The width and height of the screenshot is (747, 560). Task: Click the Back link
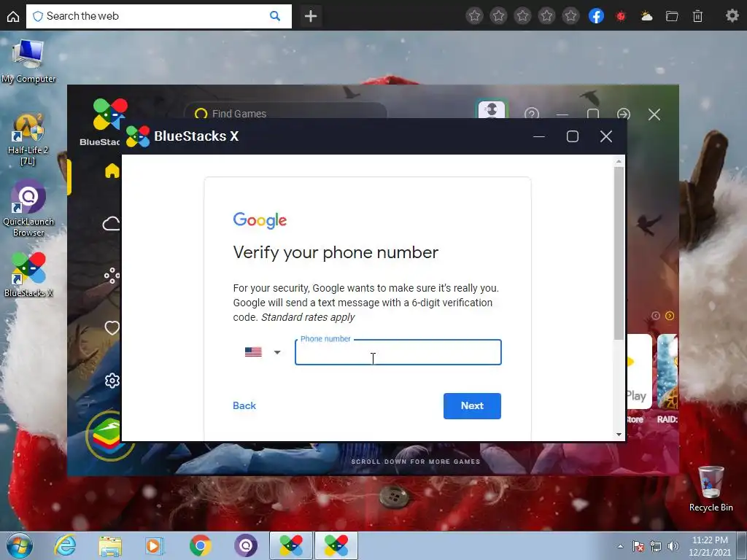tap(244, 405)
